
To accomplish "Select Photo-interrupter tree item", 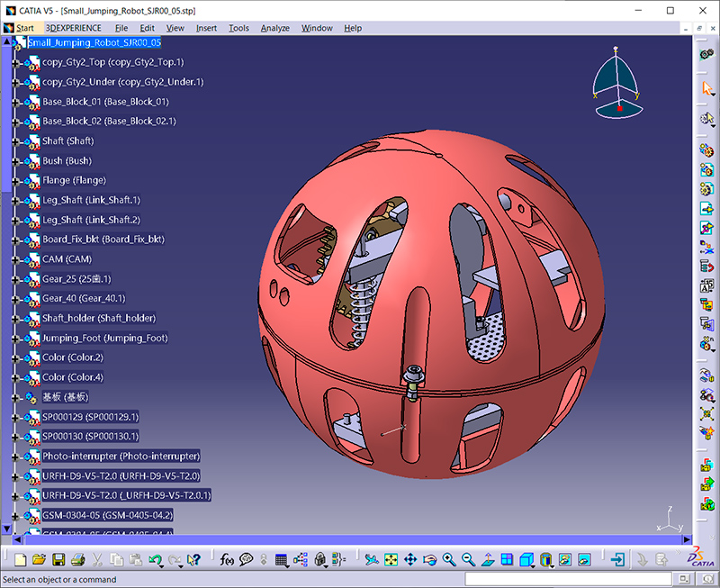I will (x=121, y=457).
